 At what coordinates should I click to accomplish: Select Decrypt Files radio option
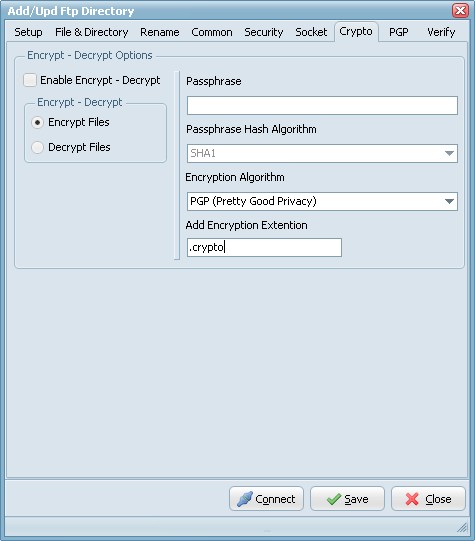pyautogui.click(x=37, y=147)
